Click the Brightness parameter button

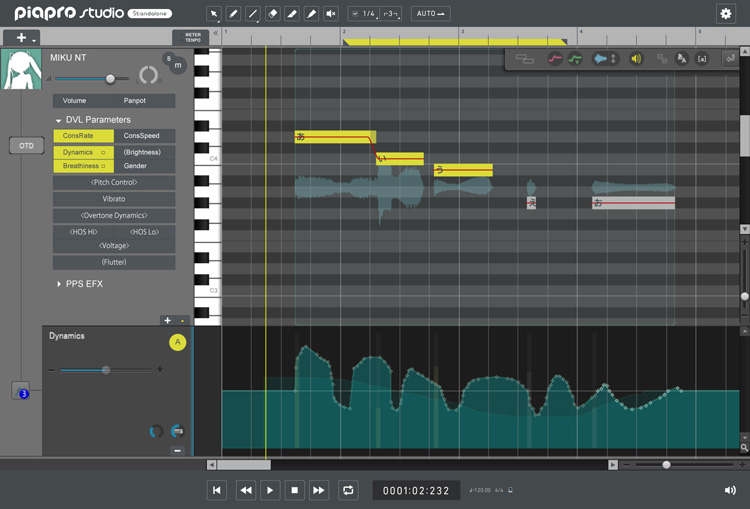pos(145,152)
